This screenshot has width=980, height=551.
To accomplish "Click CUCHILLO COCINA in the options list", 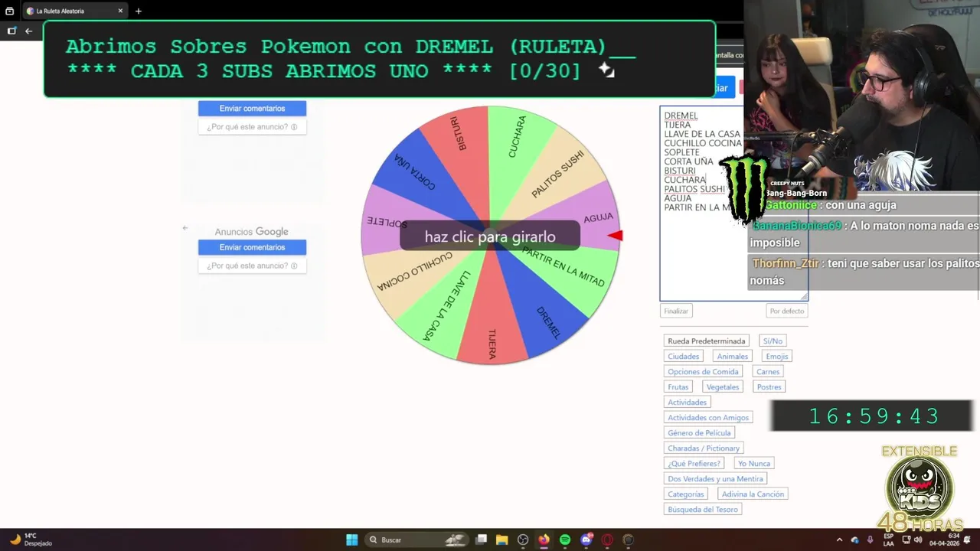I will (x=703, y=143).
